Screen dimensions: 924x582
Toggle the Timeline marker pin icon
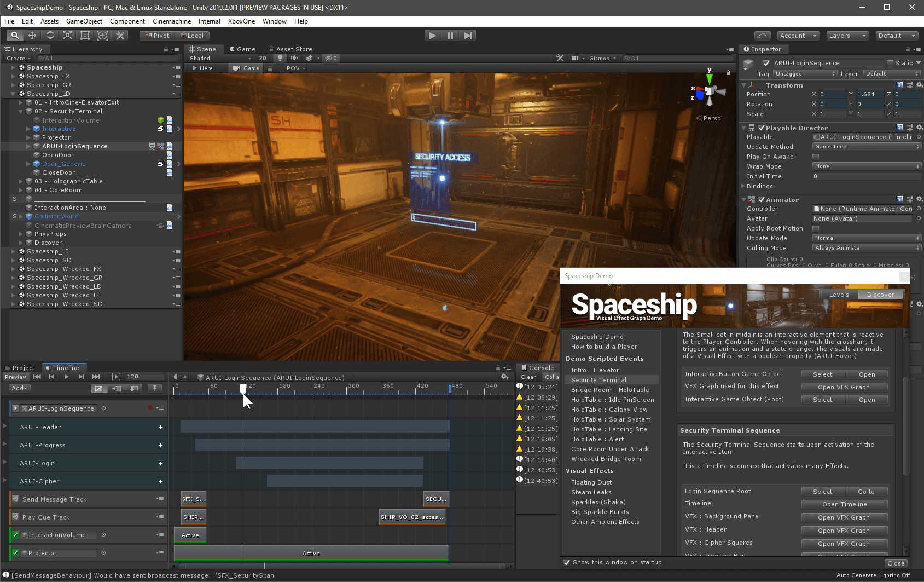[155, 388]
